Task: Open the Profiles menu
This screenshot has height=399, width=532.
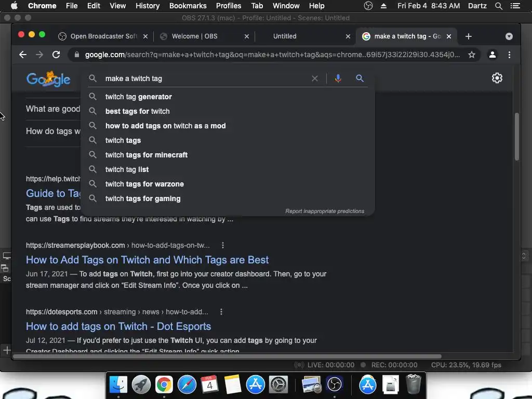Action: pos(229,6)
